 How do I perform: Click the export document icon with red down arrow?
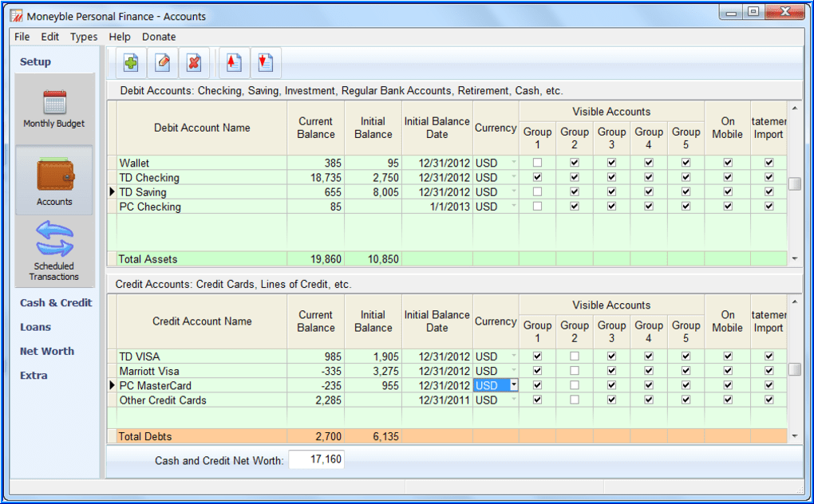tap(264, 62)
